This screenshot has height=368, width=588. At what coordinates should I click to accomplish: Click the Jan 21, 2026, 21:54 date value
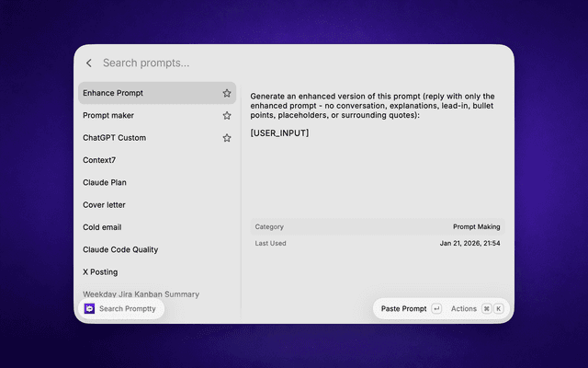pyautogui.click(x=469, y=243)
